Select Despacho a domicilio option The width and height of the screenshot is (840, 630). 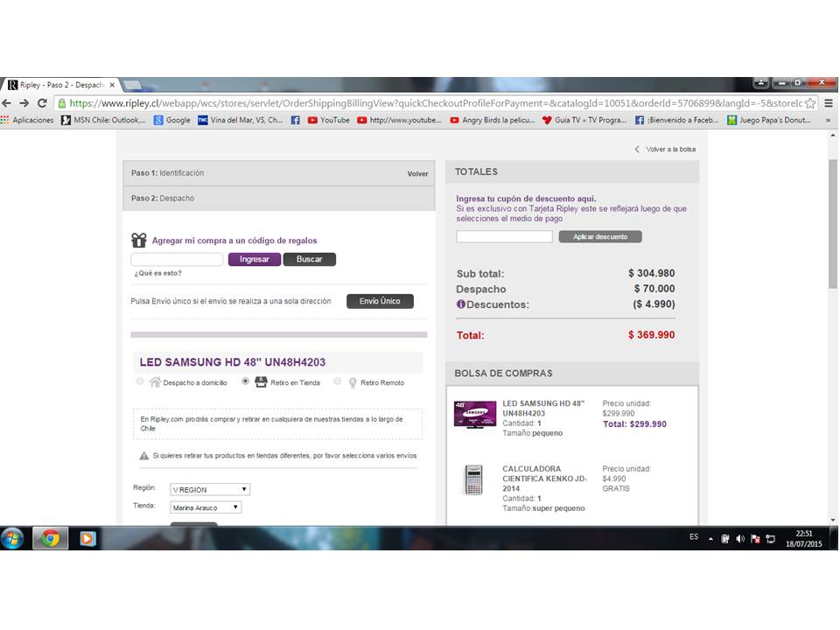point(140,381)
